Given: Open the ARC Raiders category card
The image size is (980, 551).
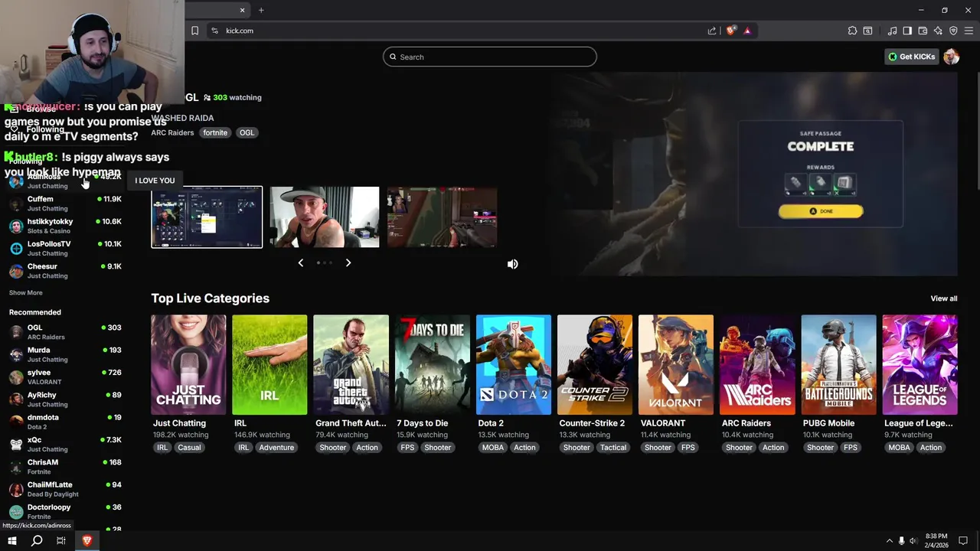Looking at the screenshot, I should coord(757,365).
